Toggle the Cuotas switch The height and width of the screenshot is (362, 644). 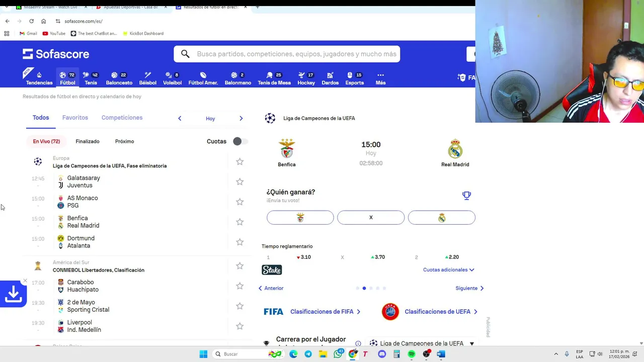(240, 141)
